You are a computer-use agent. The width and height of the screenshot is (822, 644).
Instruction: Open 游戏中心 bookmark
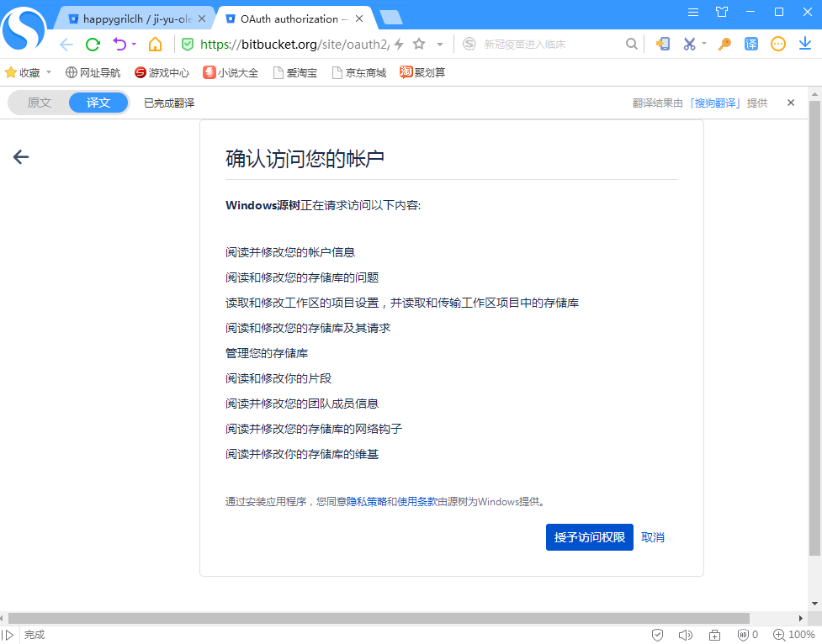click(162, 73)
